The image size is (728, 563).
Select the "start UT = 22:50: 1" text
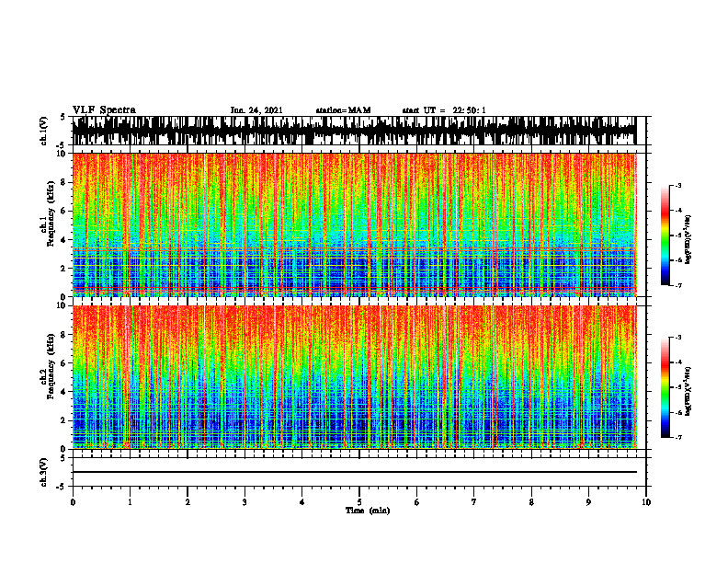coord(444,110)
